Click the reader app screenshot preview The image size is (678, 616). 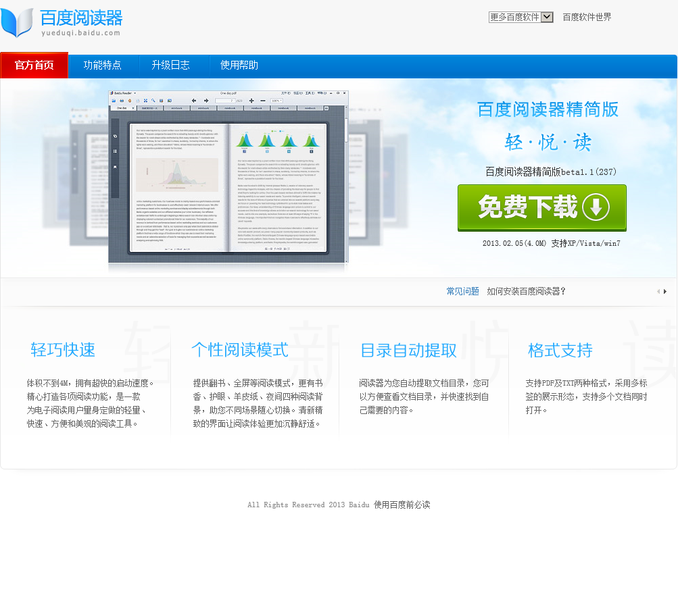pyautogui.click(x=228, y=177)
